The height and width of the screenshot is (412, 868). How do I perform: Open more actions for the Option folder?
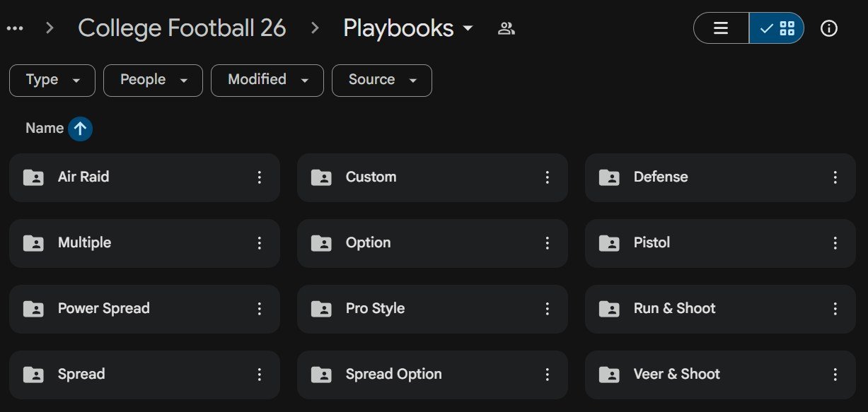[x=548, y=243]
